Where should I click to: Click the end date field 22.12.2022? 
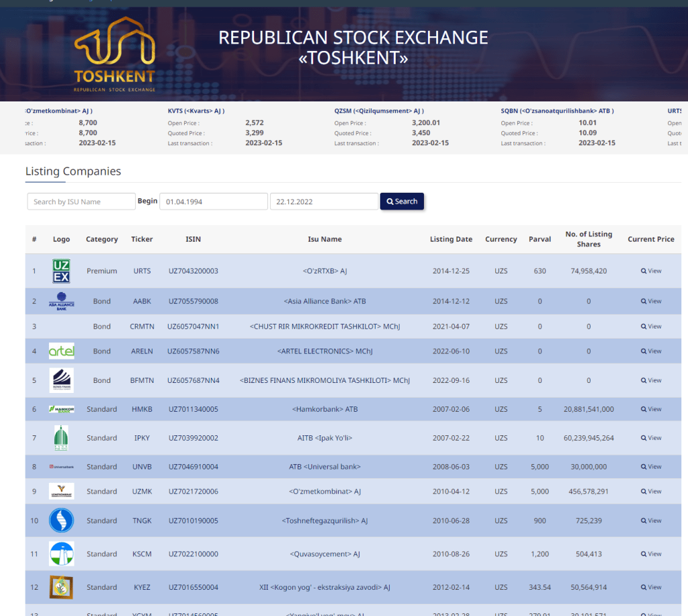click(323, 202)
